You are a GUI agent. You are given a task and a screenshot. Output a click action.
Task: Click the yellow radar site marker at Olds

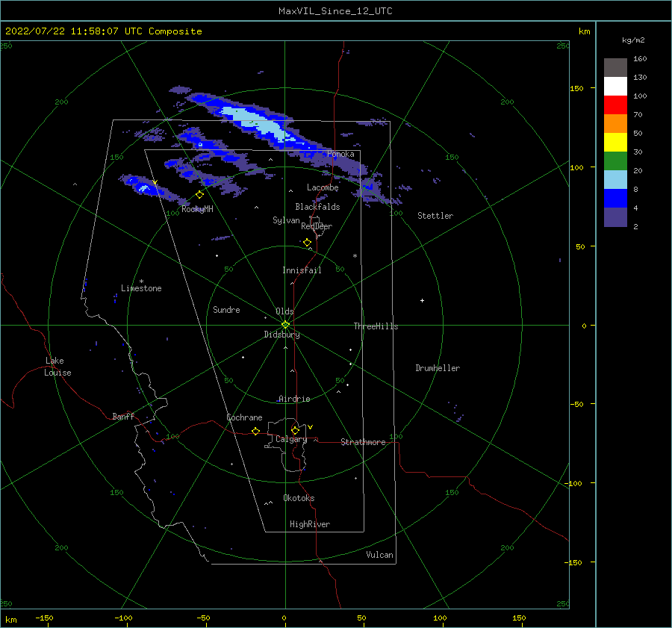[x=285, y=325]
